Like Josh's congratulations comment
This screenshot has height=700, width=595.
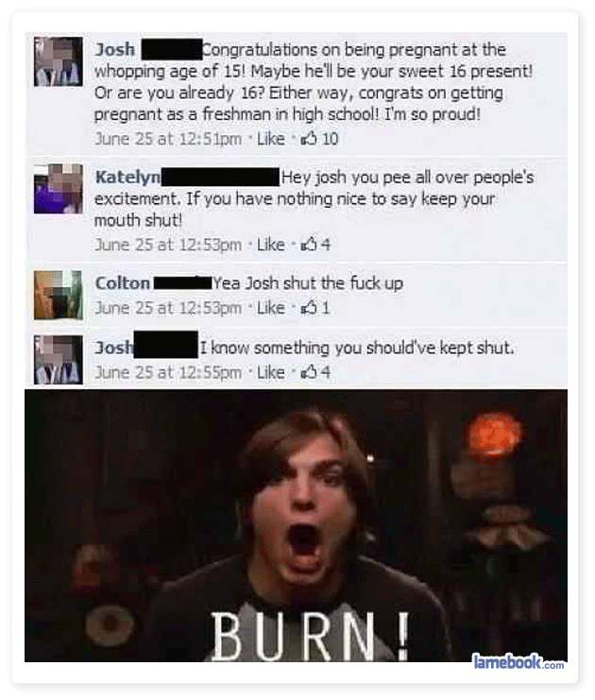[x=271, y=139]
